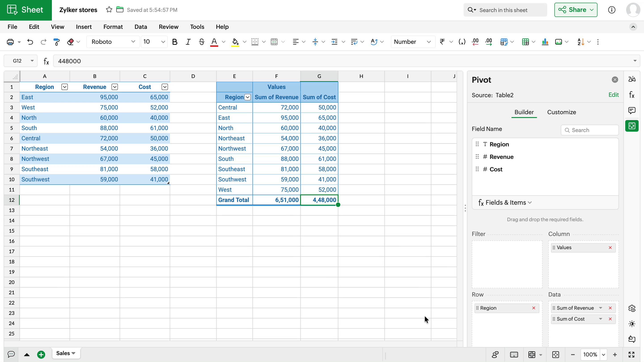This screenshot has width=644, height=362.
Task: Open the comments icon in right sidebar
Action: [631, 110]
